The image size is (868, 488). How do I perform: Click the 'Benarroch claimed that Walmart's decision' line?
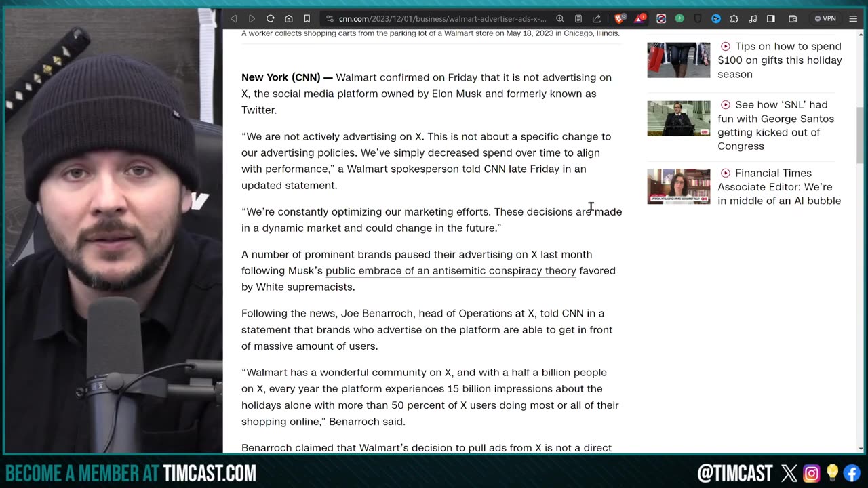point(427,447)
